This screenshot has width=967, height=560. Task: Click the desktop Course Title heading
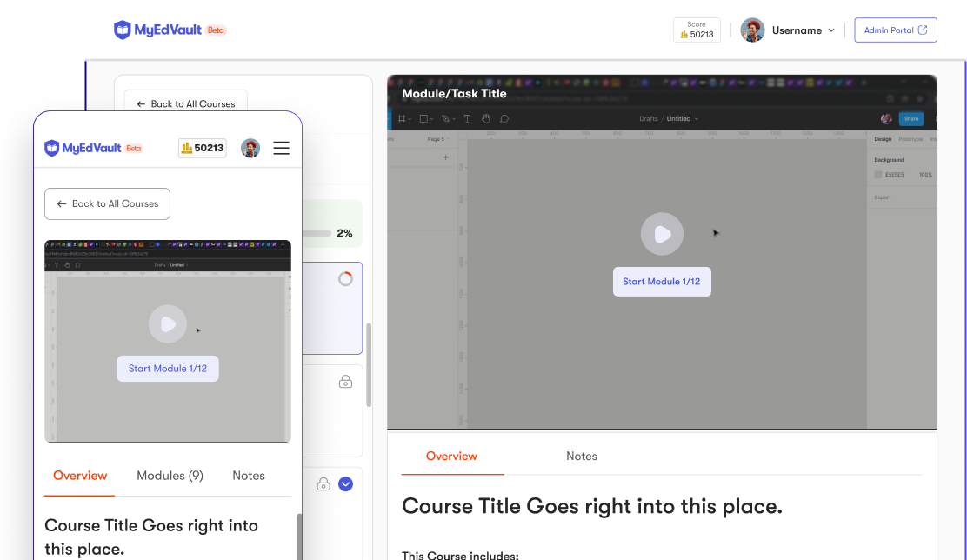click(592, 506)
